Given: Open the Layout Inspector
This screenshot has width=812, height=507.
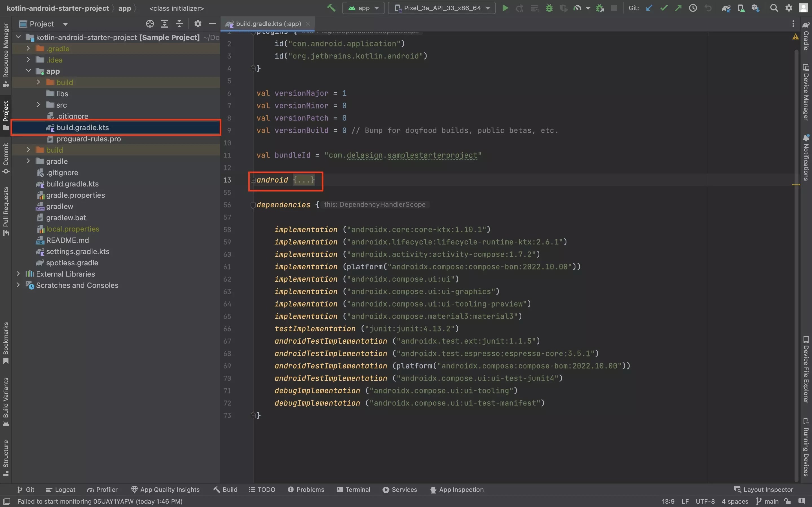Looking at the screenshot, I should click(x=768, y=490).
